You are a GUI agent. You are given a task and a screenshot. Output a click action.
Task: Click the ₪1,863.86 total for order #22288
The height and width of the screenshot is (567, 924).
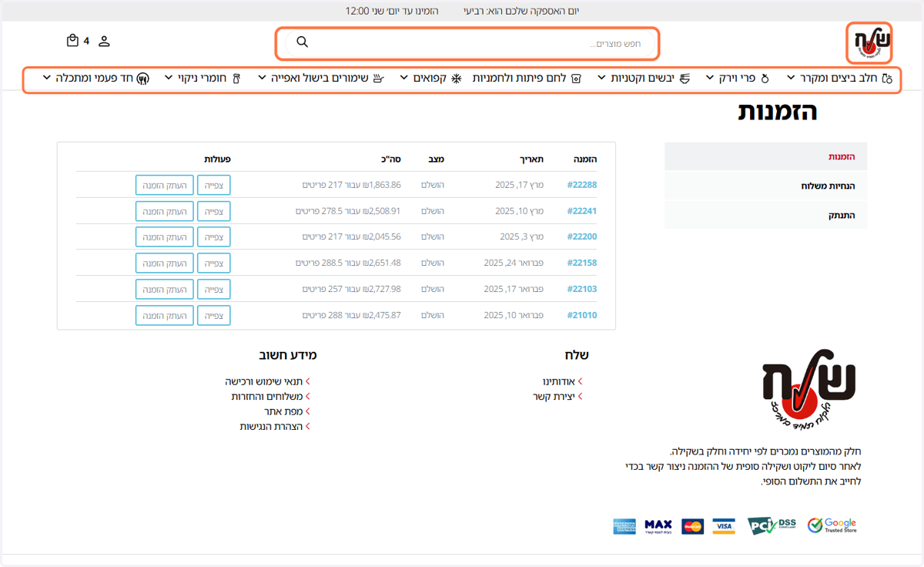point(382,185)
